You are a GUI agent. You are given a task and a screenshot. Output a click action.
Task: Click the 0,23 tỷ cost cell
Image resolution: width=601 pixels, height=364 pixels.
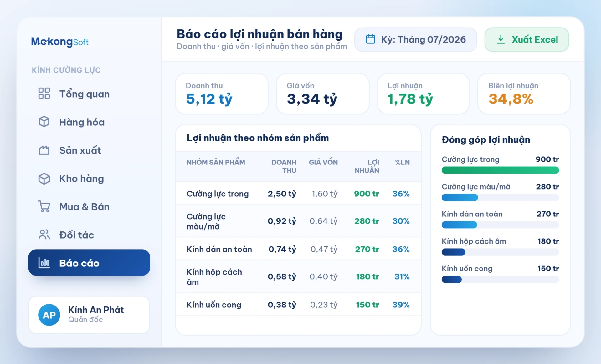click(x=324, y=305)
